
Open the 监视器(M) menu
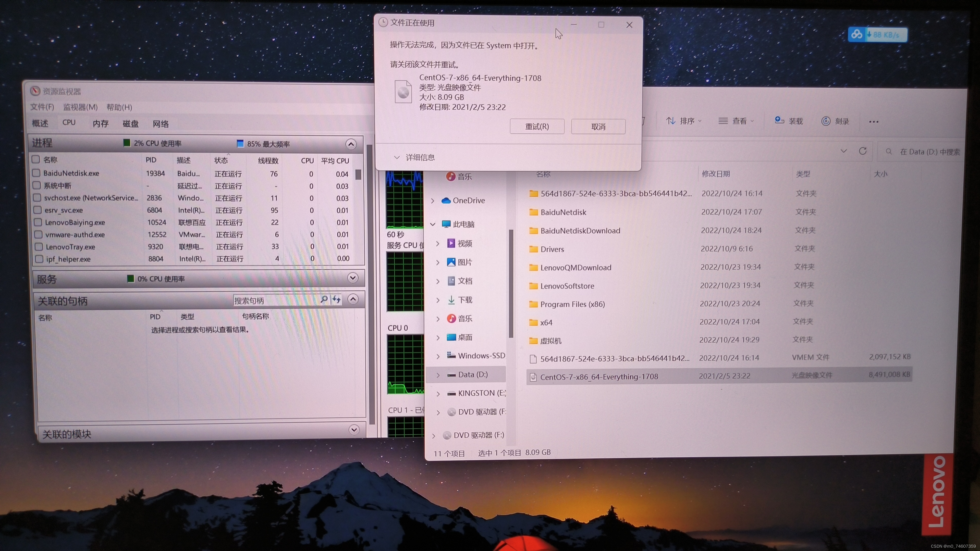pyautogui.click(x=80, y=107)
